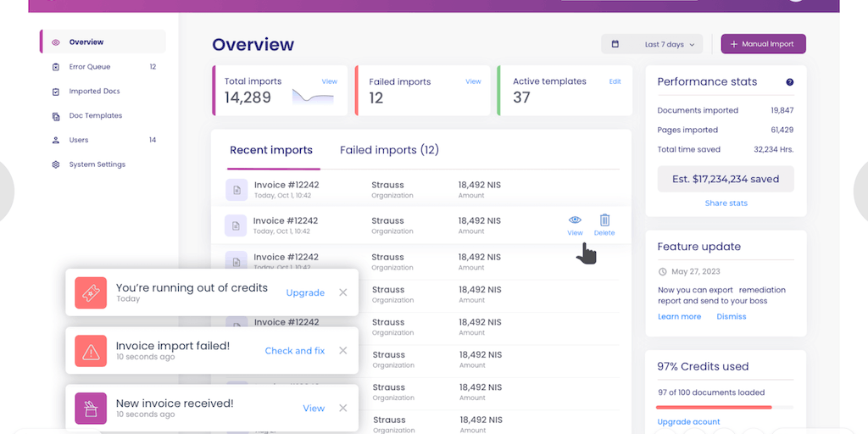The height and width of the screenshot is (434, 868).
Task: Click View in New invoice notification
Action: pos(314,408)
